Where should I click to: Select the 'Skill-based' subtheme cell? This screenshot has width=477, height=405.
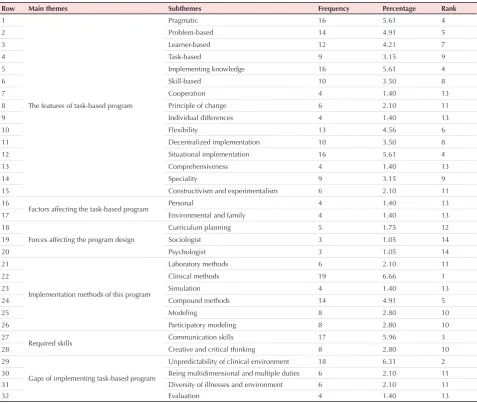coord(185,81)
